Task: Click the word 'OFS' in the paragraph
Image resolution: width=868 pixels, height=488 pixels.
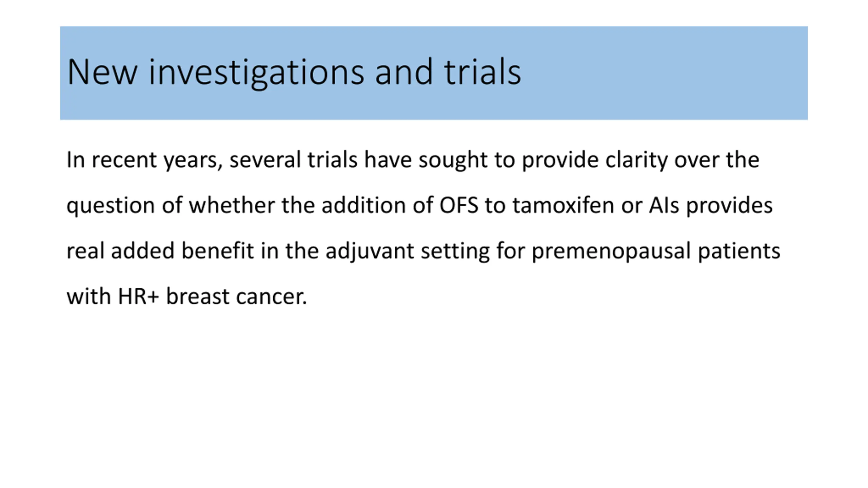Action: (x=459, y=205)
